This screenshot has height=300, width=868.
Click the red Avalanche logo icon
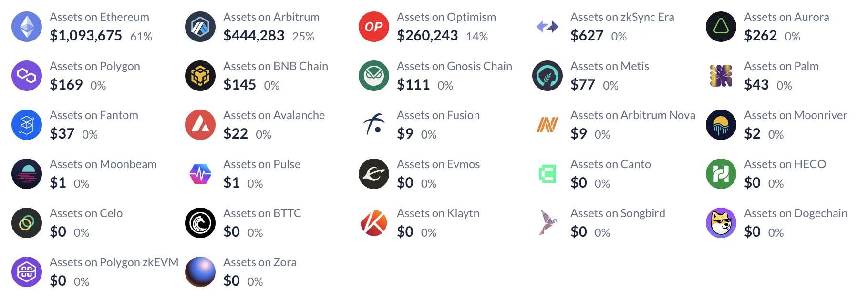point(200,125)
